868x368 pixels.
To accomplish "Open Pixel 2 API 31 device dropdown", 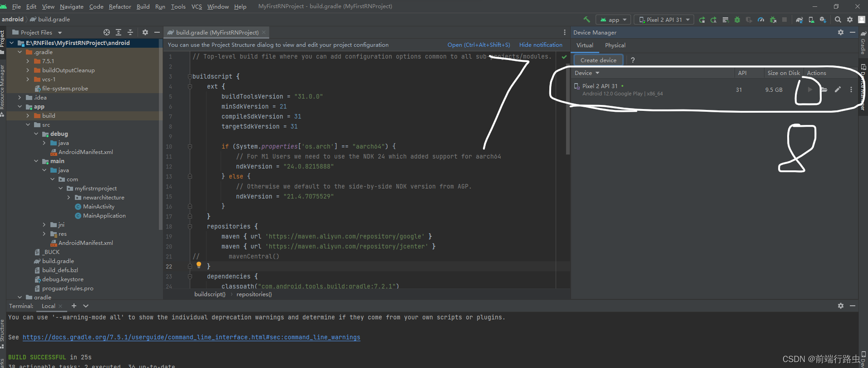I will pos(664,20).
